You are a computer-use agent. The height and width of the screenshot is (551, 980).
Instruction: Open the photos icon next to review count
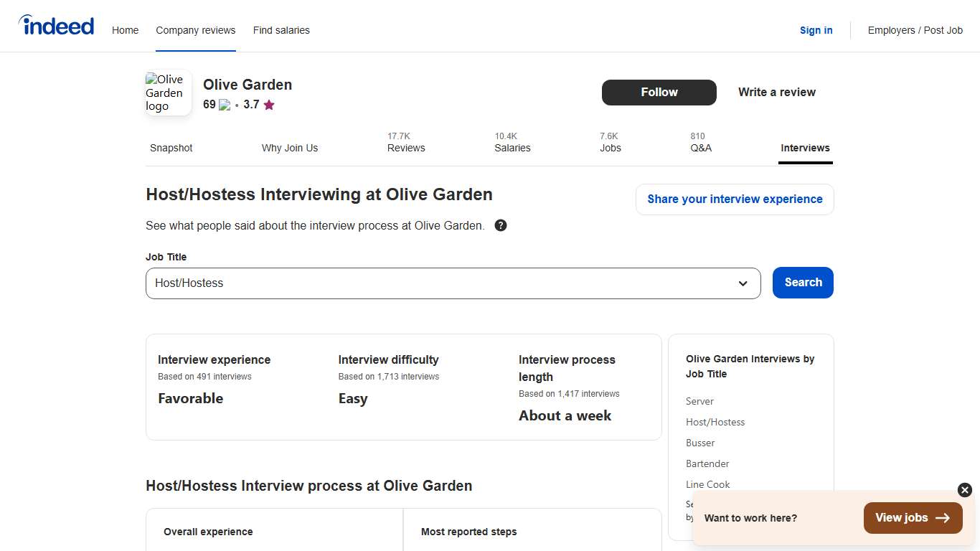click(x=224, y=105)
